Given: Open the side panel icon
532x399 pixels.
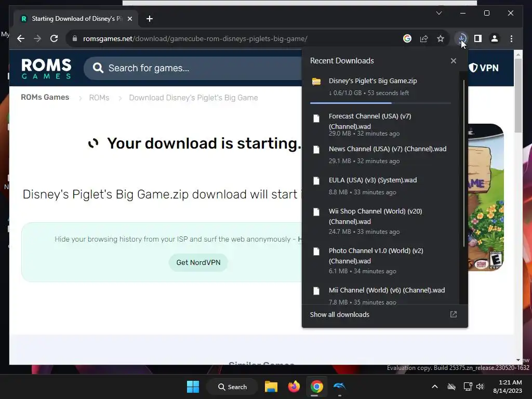Looking at the screenshot, I should 478,38.
